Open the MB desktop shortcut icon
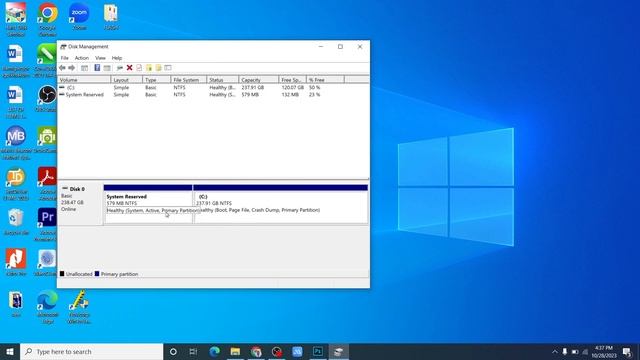 tap(16, 142)
